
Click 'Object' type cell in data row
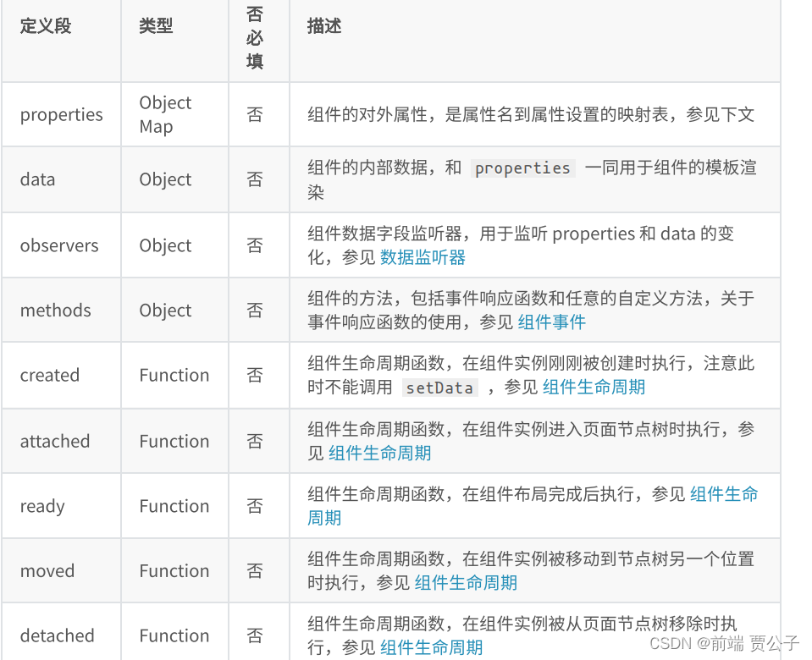tap(175, 179)
